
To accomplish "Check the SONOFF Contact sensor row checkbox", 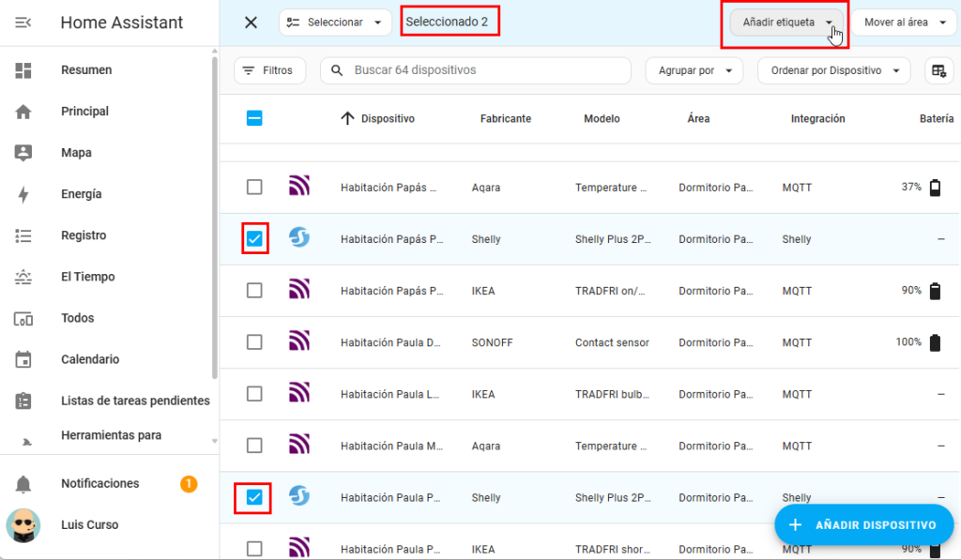I will click(254, 342).
